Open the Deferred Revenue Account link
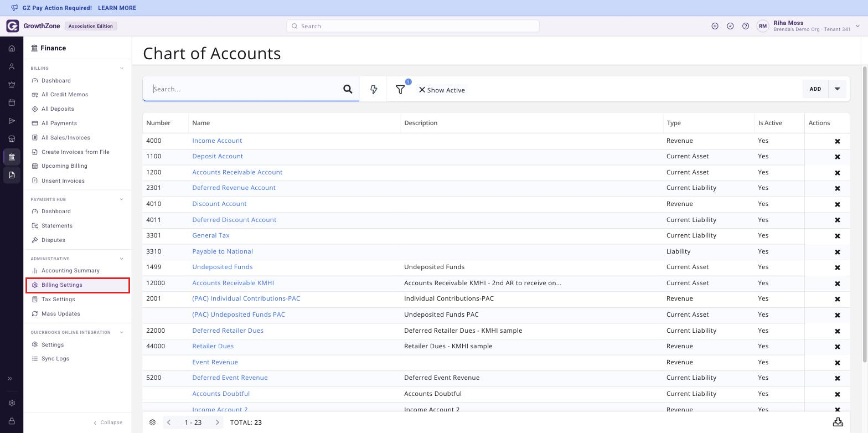This screenshot has height=433, width=868. [234, 188]
